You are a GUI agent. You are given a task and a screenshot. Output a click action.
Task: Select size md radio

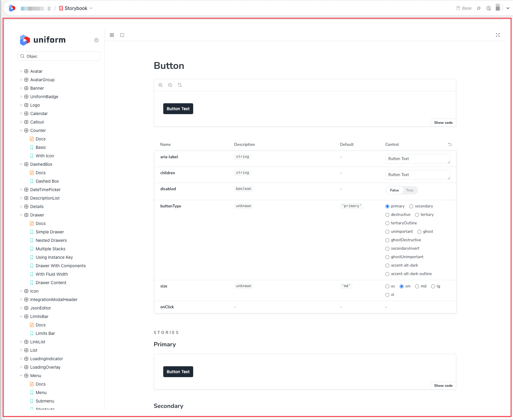[x=417, y=286]
